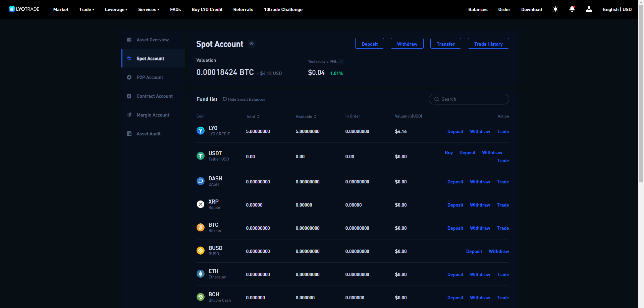Expand the Services menu dropdown
The image size is (644, 308).
149,9
